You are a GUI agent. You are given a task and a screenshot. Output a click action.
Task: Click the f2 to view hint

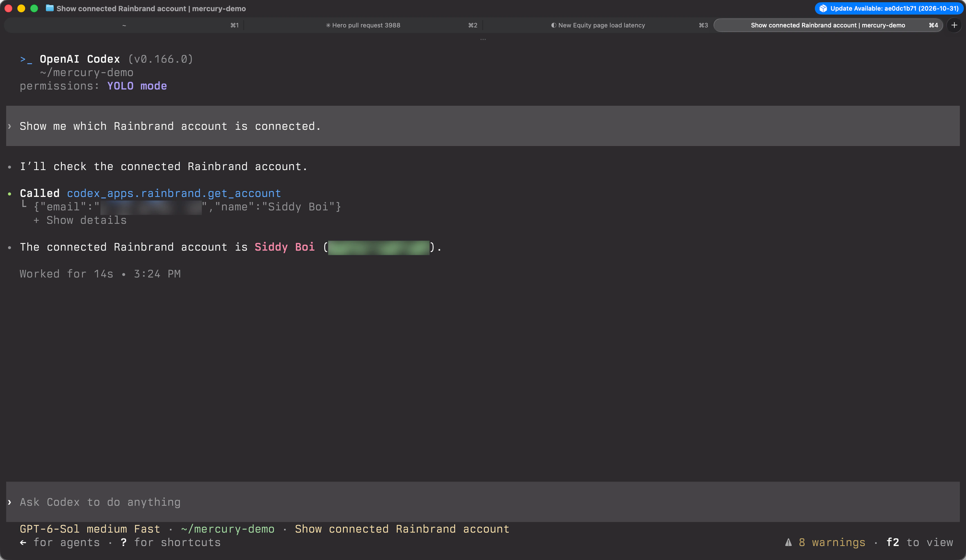point(919,542)
